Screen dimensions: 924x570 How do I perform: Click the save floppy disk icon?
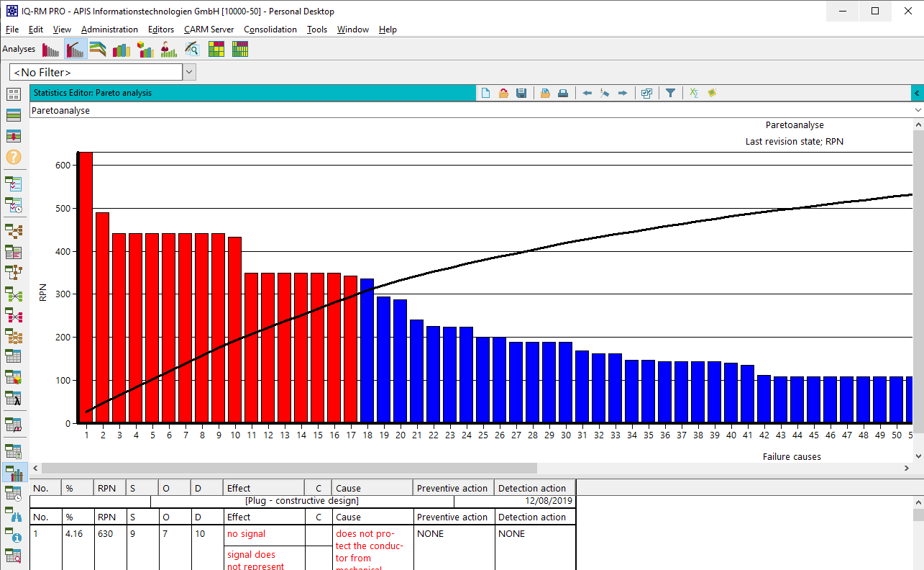522,93
